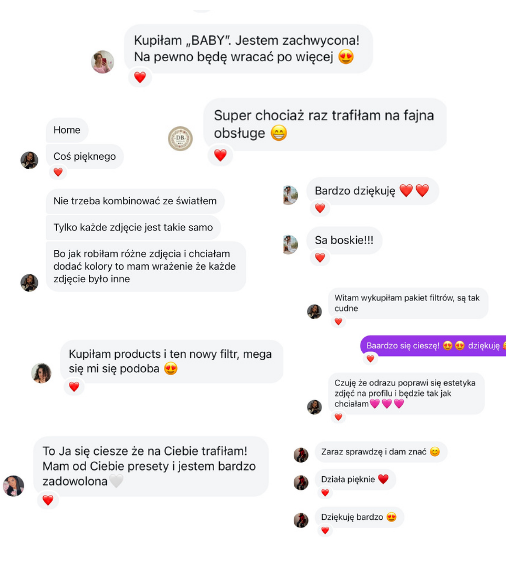Click heart reaction under "Dziękuję bardzo" message
Image resolution: width=520 pixels, height=563 pixels.
(x=325, y=530)
